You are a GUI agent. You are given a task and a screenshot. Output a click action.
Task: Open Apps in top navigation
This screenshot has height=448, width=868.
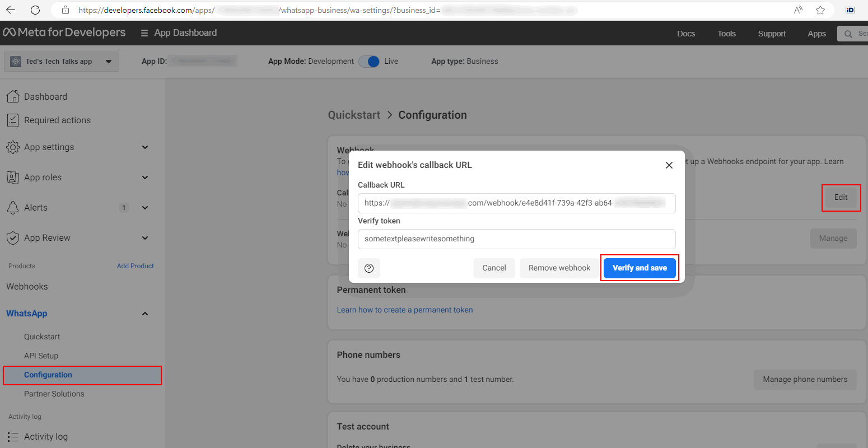click(816, 34)
